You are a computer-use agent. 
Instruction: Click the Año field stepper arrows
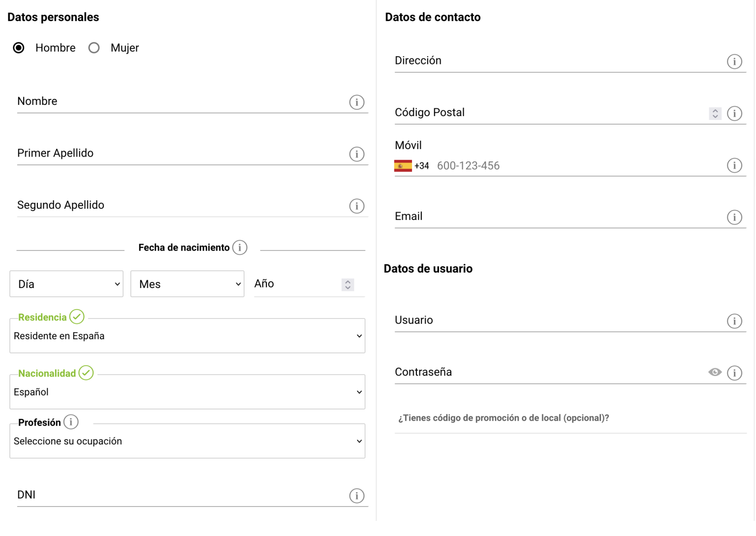coord(348,284)
